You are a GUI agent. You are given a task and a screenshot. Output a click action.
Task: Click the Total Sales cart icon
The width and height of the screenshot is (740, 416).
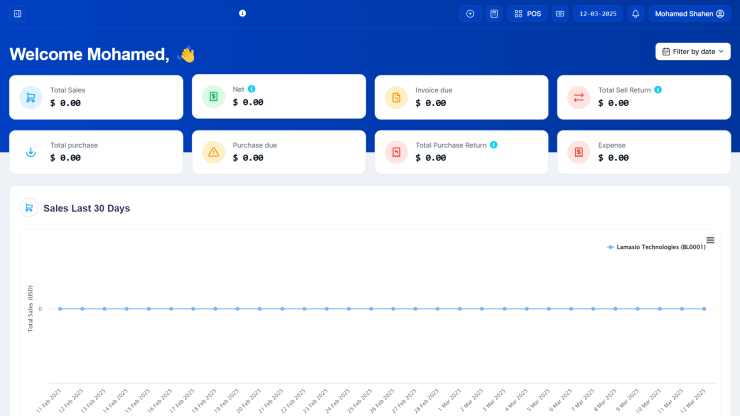coord(31,97)
